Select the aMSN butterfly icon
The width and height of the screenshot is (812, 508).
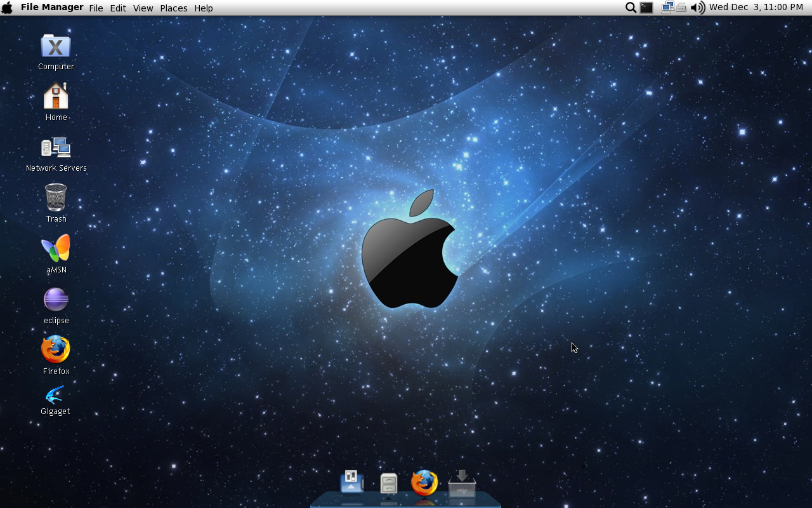point(56,248)
